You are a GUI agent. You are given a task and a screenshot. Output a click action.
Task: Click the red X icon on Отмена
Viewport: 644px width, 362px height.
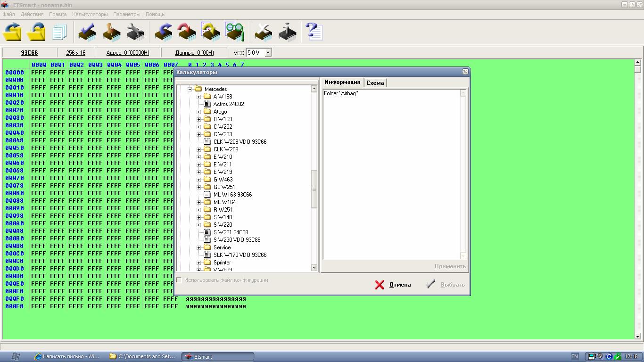380,285
